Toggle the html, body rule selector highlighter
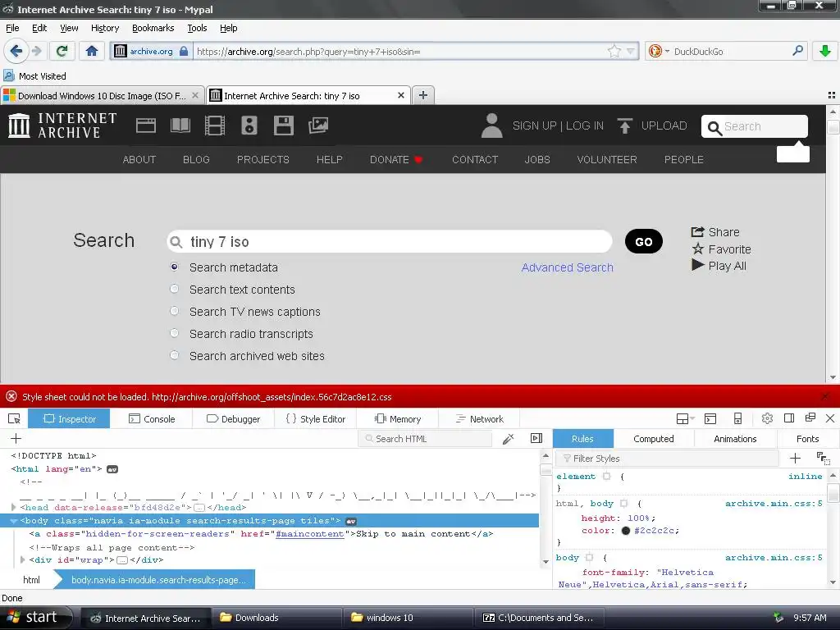The width and height of the screenshot is (840, 630). (623, 503)
